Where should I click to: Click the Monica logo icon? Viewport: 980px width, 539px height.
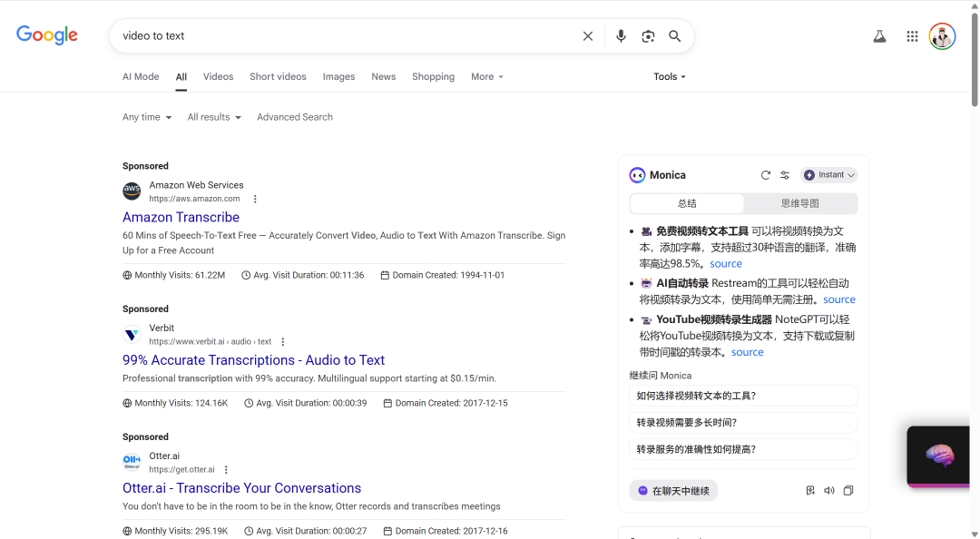point(637,175)
